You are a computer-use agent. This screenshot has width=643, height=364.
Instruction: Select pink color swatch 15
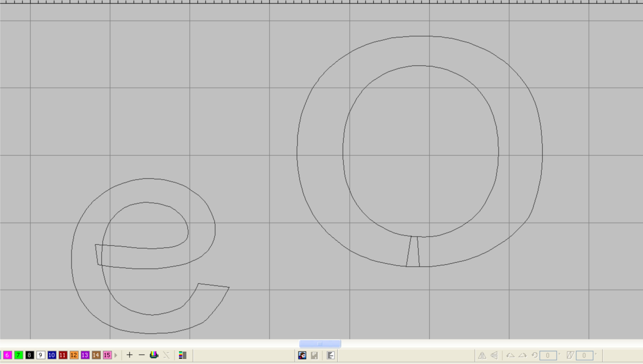pos(107,355)
